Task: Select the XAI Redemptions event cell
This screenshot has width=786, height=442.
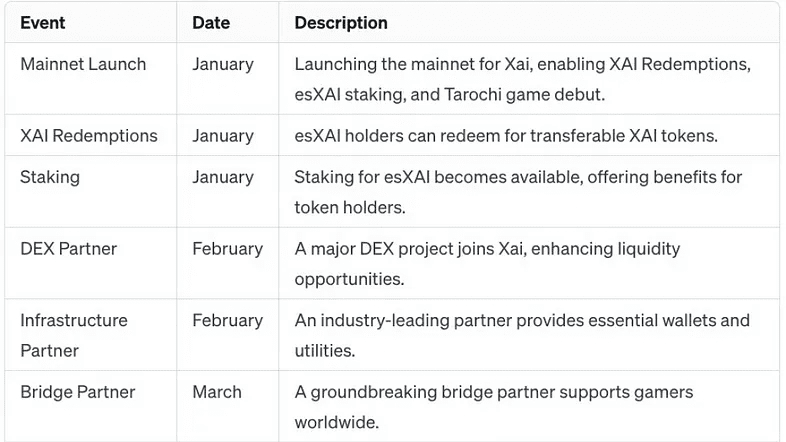Action: coord(89,135)
